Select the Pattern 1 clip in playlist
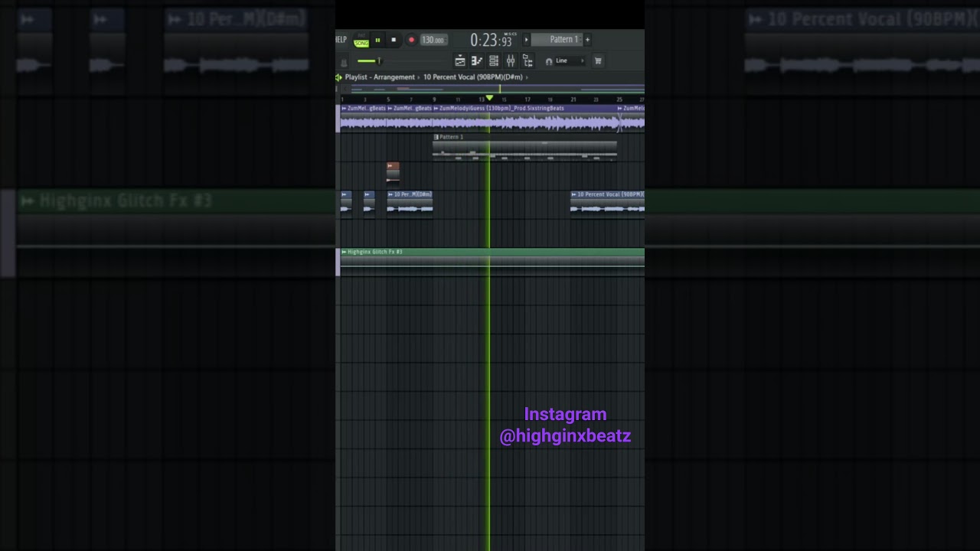The width and height of the screenshot is (980, 551). coord(524,147)
